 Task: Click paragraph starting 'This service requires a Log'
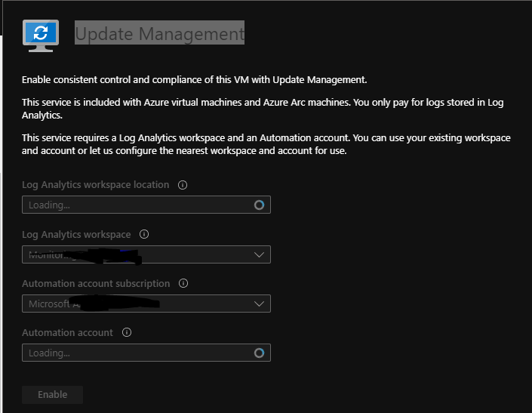click(x=266, y=144)
